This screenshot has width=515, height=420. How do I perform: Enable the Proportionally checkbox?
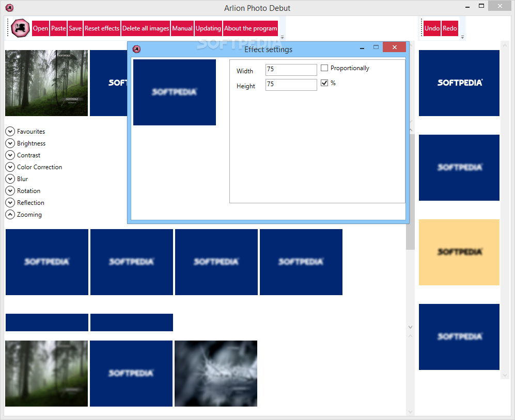coord(324,68)
